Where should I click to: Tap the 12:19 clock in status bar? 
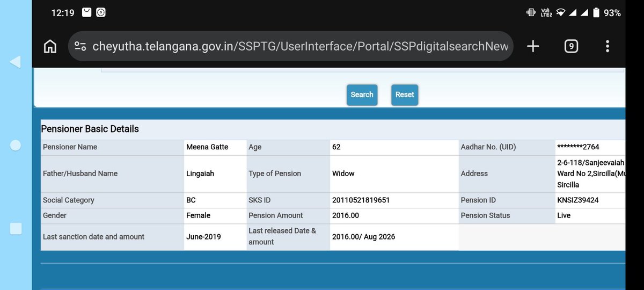[x=63, y=13]
